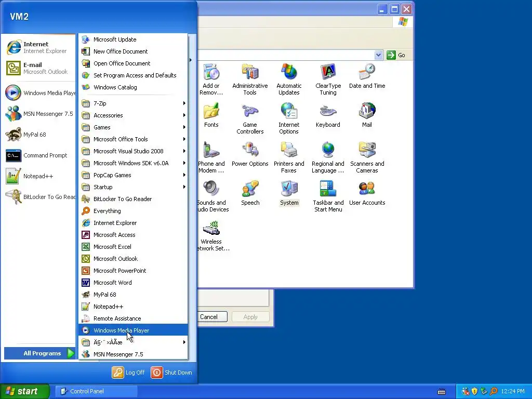Choose Open Office Document entry
The height and width of the screenshot is (399, 532).
coord(134,63)
